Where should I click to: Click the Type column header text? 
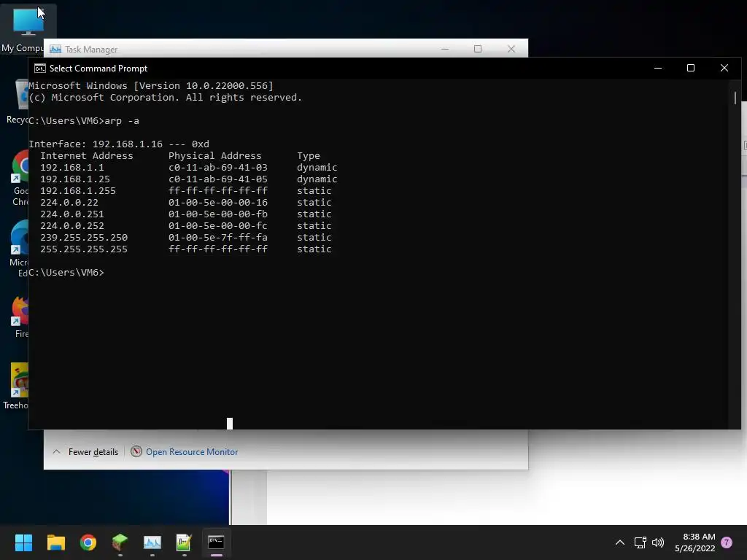pos(309,156)
